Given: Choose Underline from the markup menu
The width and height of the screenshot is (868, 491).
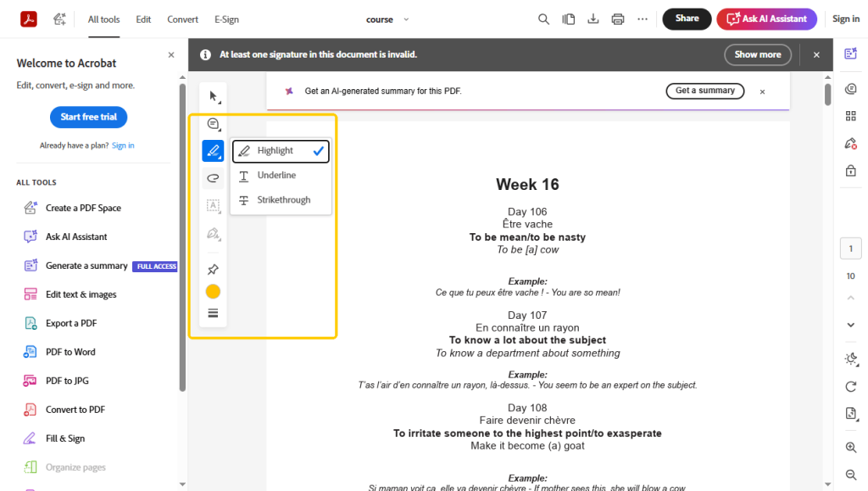Looking at the screenshot, I should coord(281,176).
